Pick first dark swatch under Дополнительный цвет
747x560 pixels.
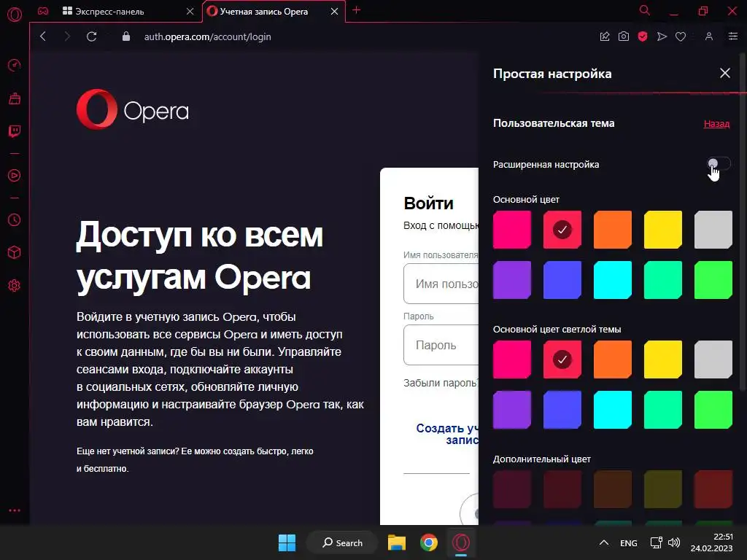click(512, 489)
